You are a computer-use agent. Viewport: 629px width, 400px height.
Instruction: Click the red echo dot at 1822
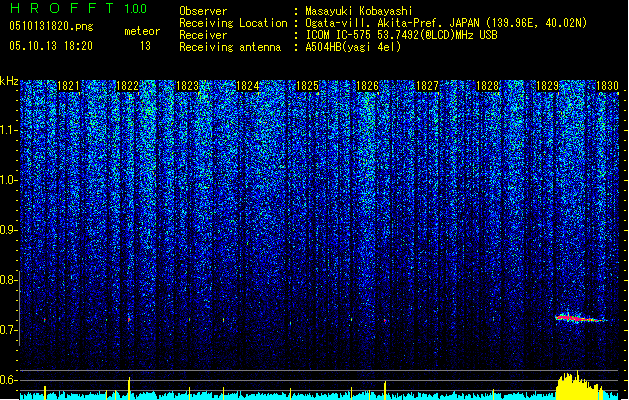tap(129, 320)
